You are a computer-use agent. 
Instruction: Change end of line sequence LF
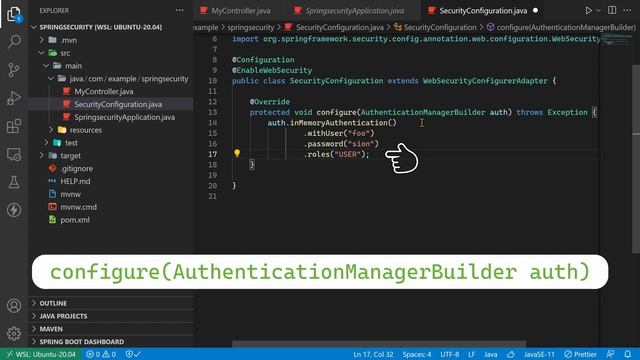[x=471, y=354]
